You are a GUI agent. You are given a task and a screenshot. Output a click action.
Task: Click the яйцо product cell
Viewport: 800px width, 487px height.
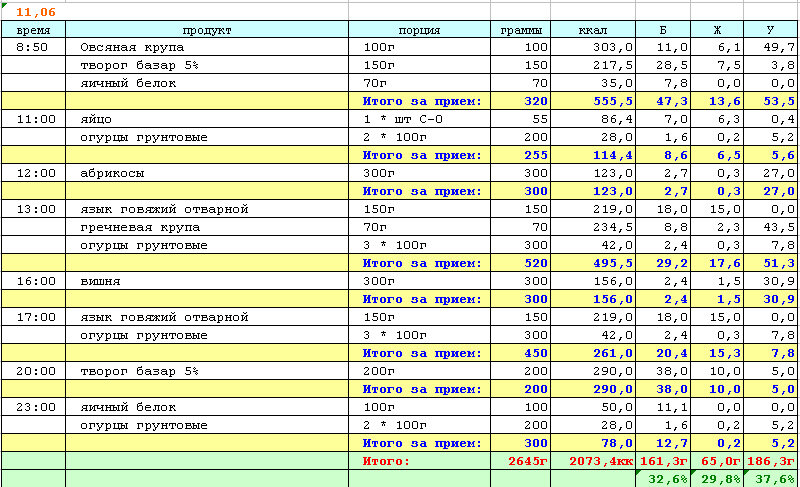coord(207,119)
